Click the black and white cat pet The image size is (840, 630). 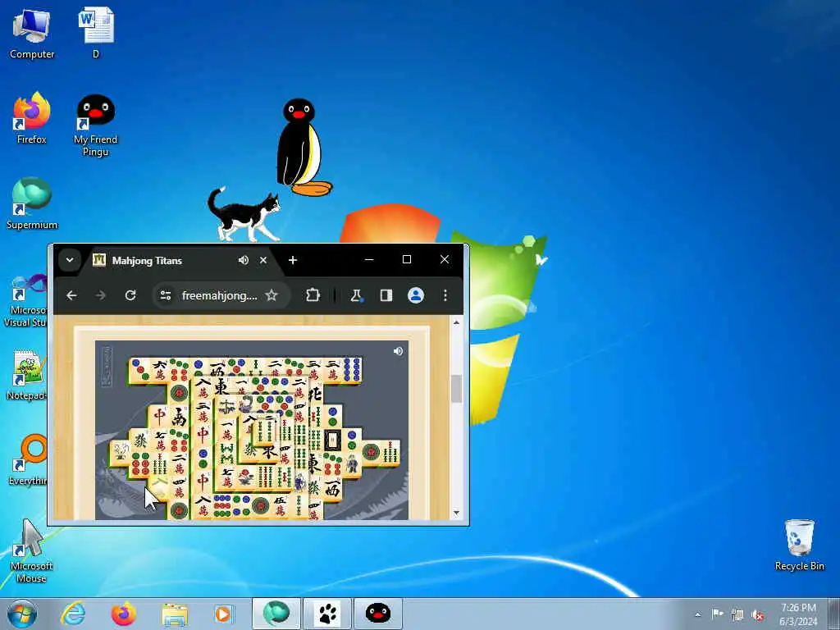[x=244, y=214]
